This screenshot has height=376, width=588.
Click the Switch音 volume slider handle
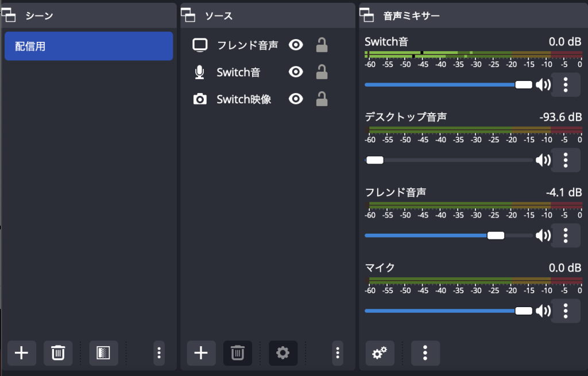524,85
